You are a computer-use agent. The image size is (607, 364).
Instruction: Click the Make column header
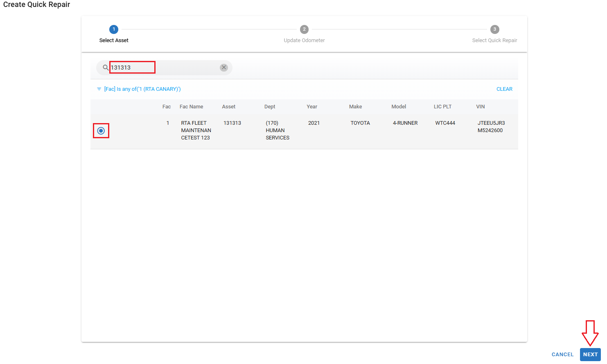click(355, 107)
